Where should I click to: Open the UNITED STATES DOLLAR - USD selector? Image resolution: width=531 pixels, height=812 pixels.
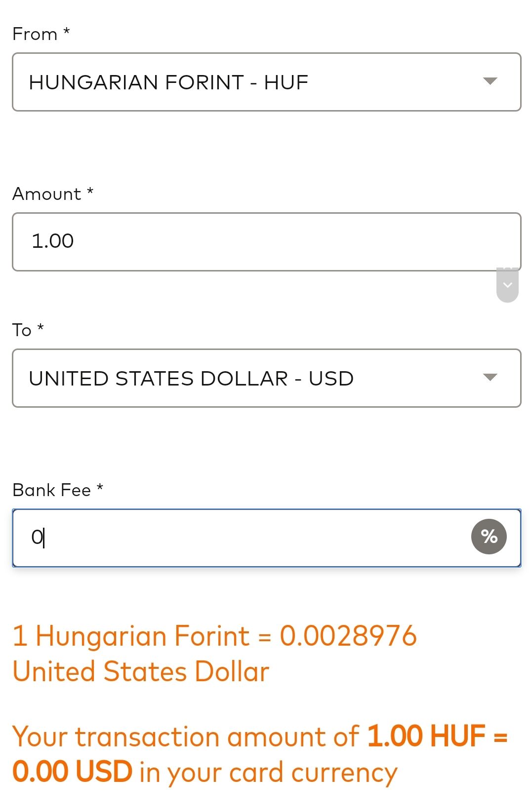(267, 378)
